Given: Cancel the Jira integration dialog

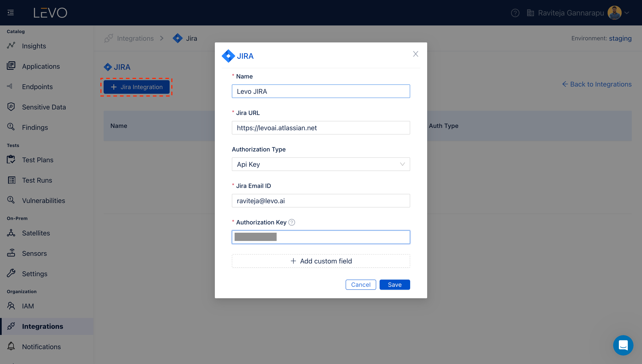Looking at the screenshot, I should [x=360, y=284].
